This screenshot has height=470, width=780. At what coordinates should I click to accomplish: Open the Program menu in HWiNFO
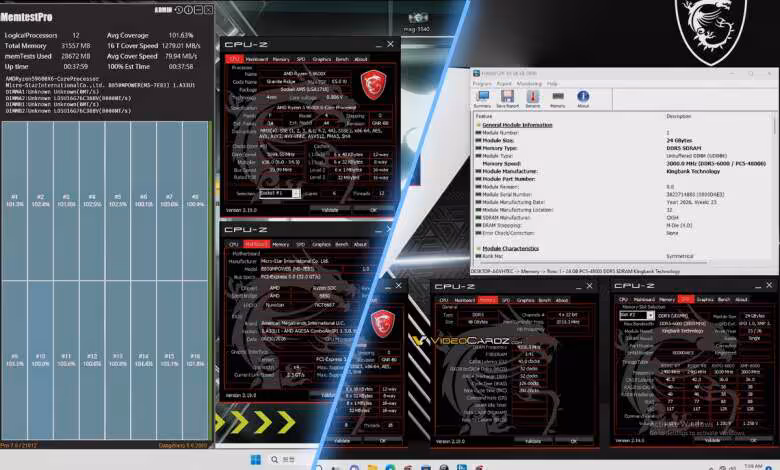point(482,84)
